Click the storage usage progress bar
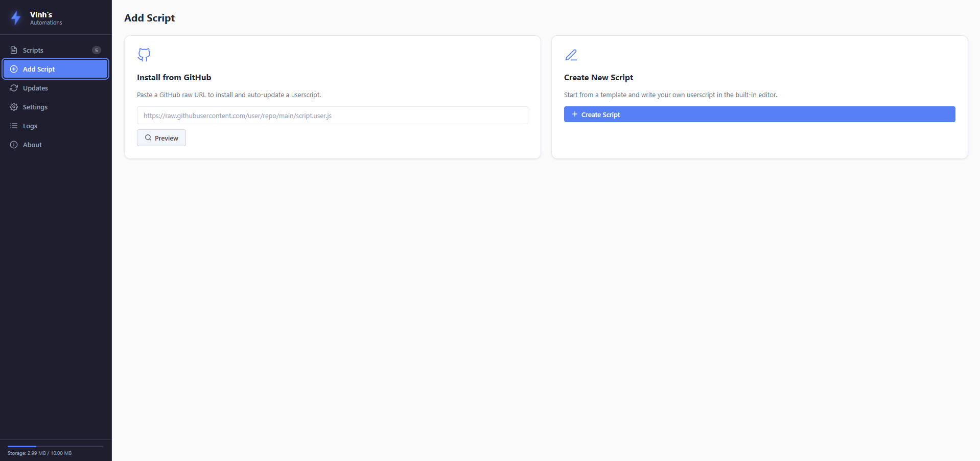The image size is (980, 461). point(55,446)
